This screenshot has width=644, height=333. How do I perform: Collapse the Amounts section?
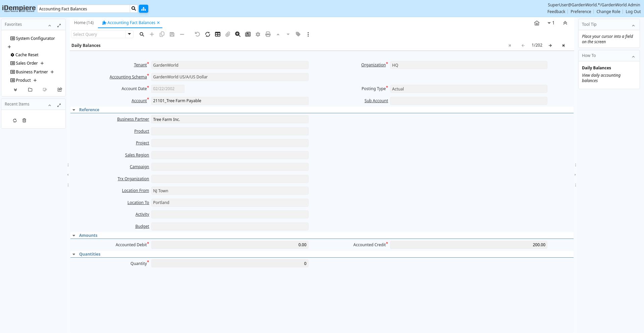74,236
